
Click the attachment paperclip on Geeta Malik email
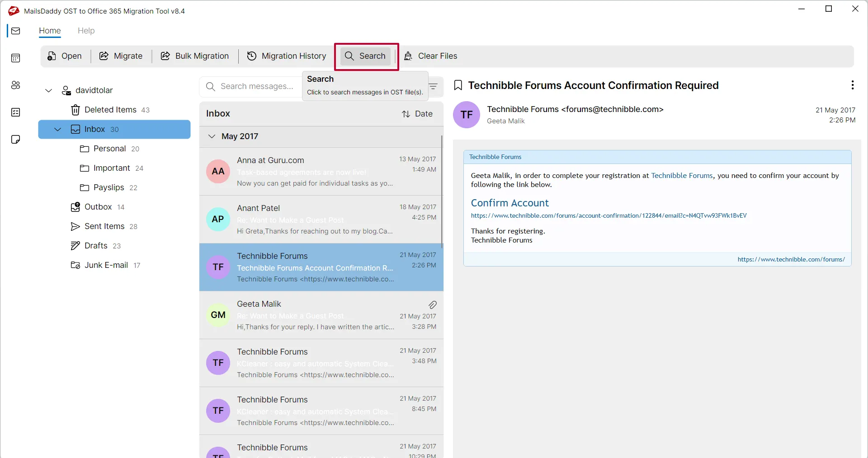coord(432,305)
